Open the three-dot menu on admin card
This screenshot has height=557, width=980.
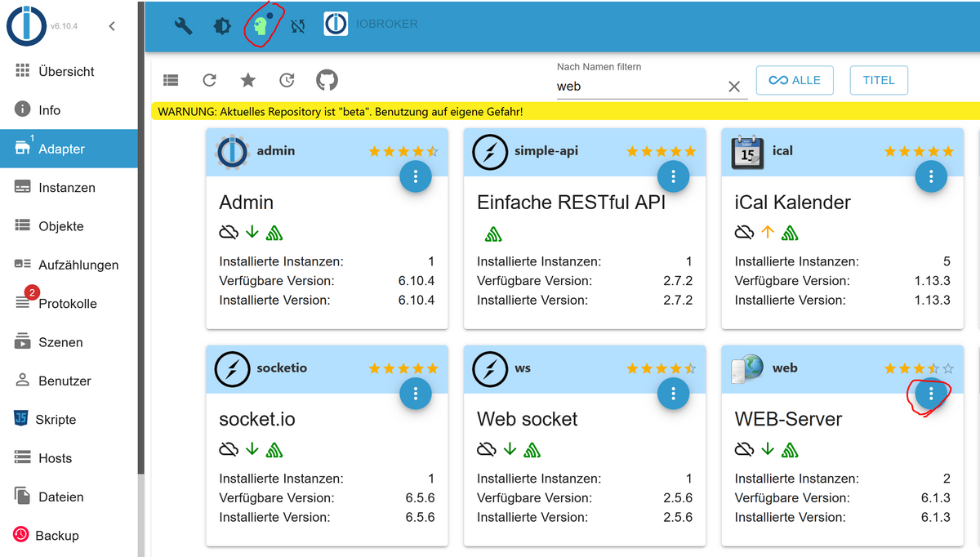point(416,176)
